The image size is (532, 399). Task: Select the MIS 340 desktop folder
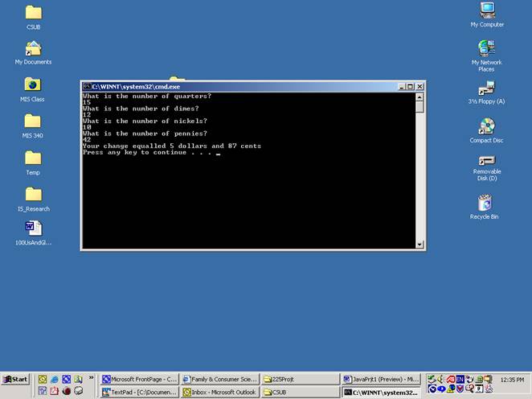tap(33, 126)
